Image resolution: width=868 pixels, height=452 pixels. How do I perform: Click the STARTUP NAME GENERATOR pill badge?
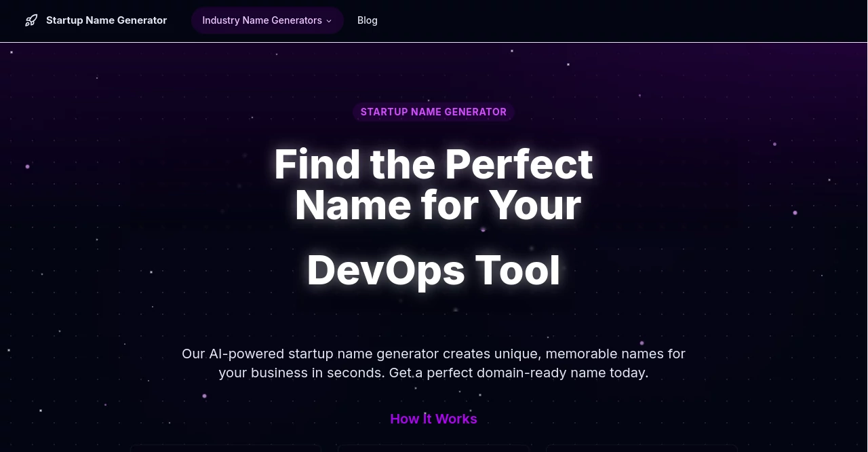pyautogui.click(x=433, y=112)
